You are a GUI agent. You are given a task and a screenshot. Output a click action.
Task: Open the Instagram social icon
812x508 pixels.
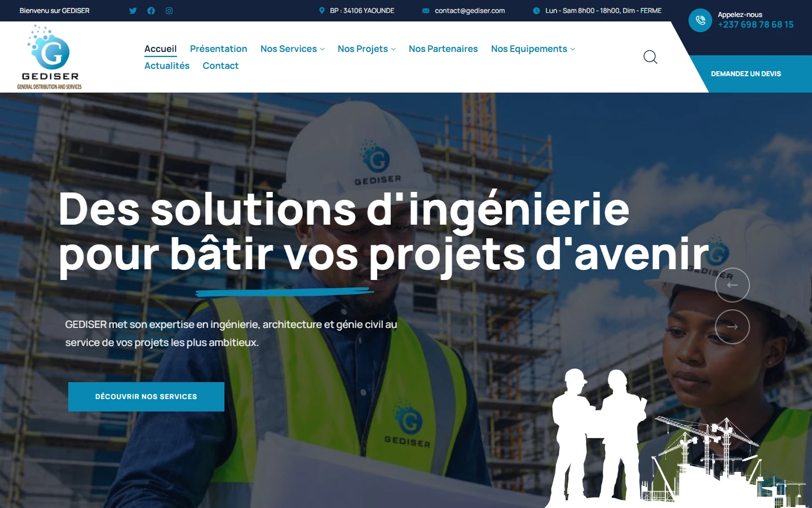tap(169, 11)
